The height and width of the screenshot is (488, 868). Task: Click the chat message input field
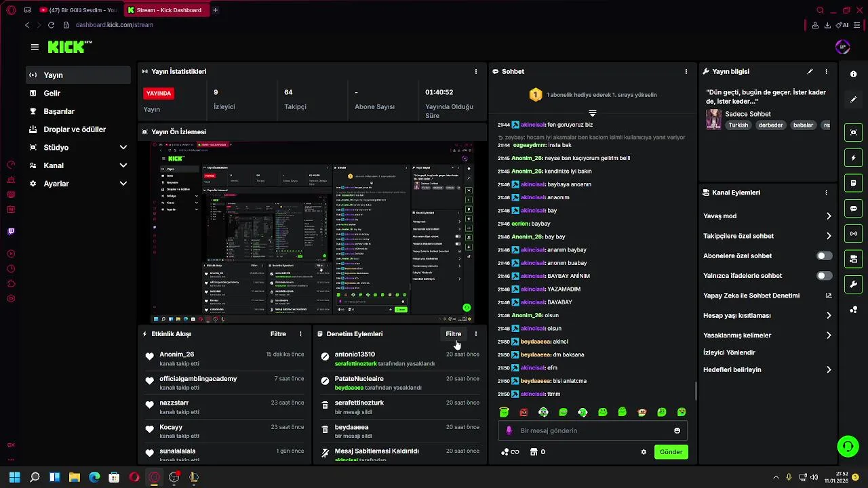tap(593, 431)
